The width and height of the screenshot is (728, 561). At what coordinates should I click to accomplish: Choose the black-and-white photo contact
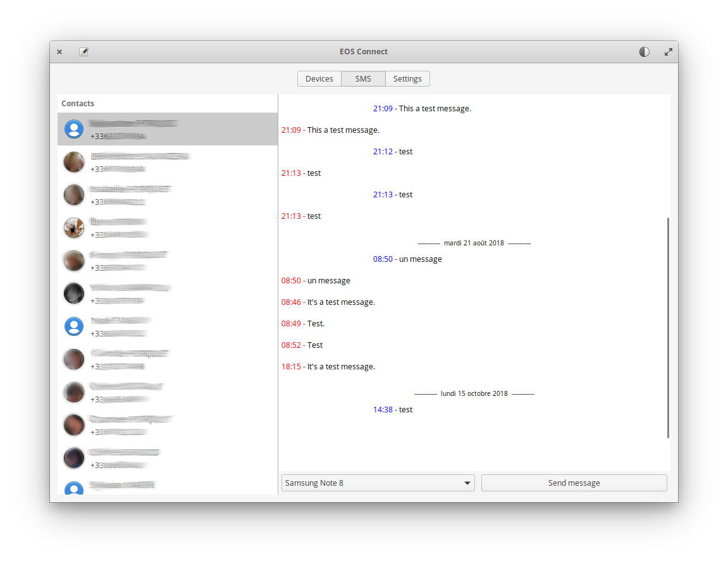point(74,293)
